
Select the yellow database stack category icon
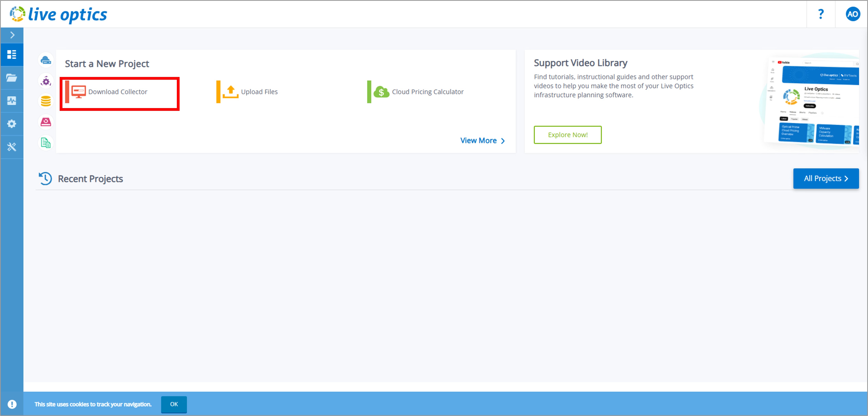46,101
